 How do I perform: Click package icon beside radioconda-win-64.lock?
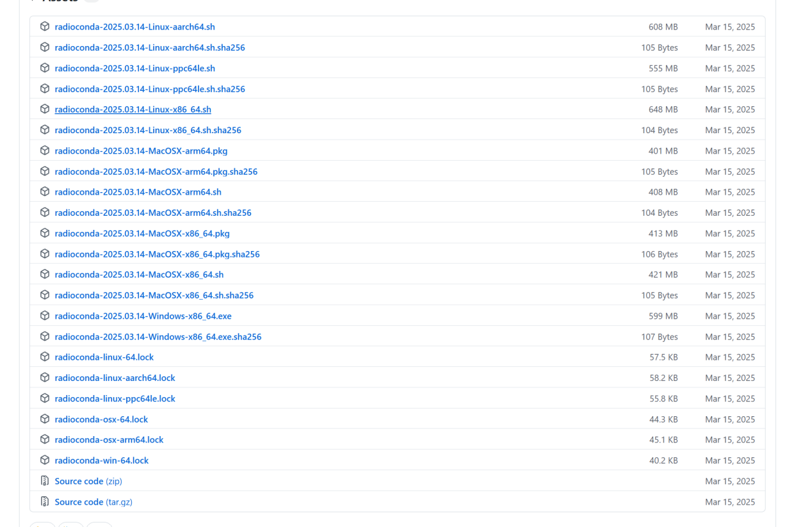click(x=45, y=460)
